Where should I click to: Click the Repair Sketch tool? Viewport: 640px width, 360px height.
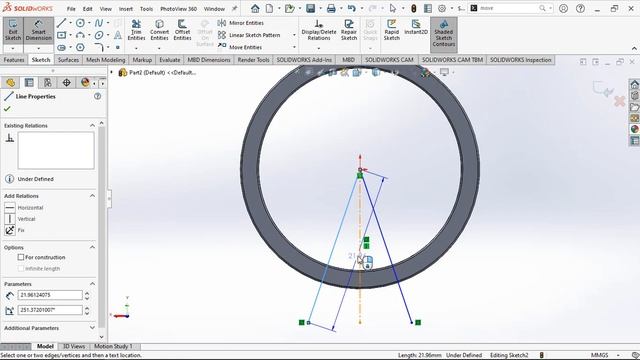pos(349,30)
